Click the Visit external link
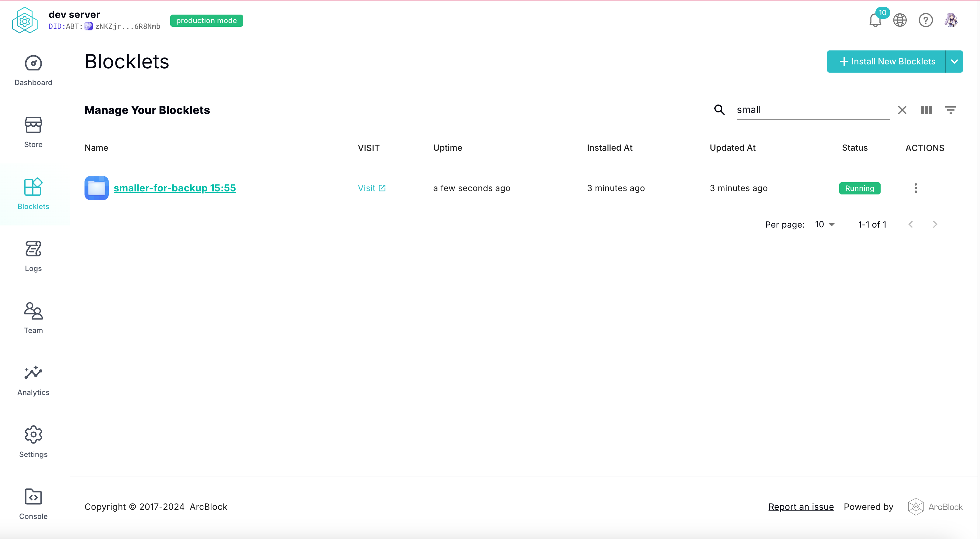This screenshot has height=539, width=980. pos(371,188)
